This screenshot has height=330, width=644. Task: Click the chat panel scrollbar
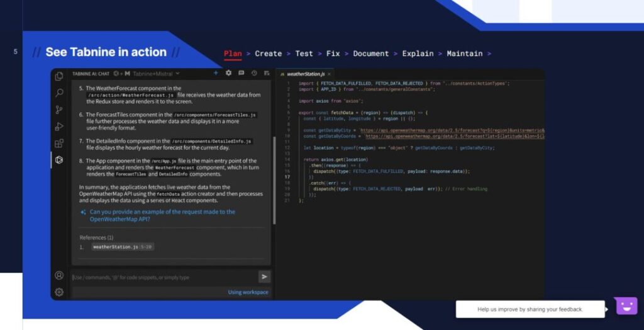click(x=274, y=180)
